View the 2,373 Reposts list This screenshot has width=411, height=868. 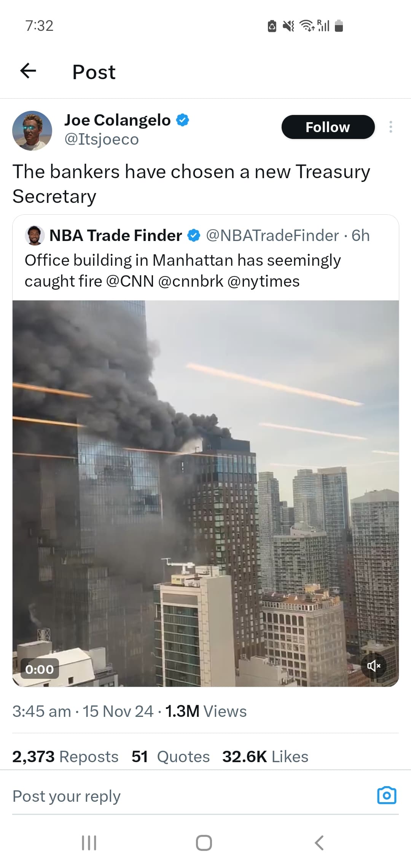pos(65,757)
